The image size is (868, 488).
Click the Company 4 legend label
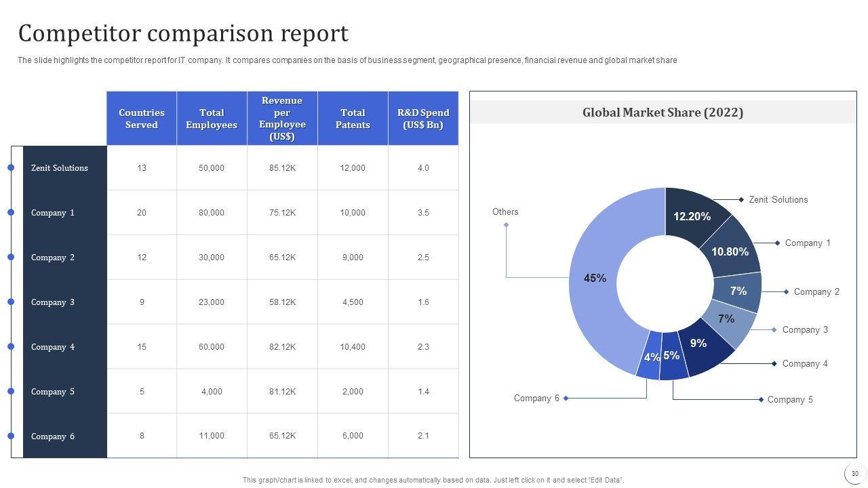tap(805, 364)
